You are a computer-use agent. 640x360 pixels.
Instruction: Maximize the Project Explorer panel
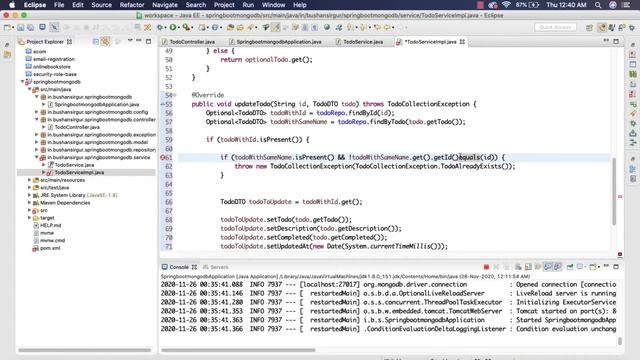pyautogui.click(x=149, y=41)
